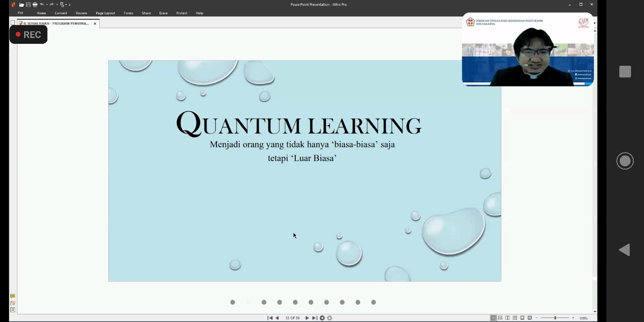
Task: Open the Comments panel from left sidebar
Action: point(13,296)
